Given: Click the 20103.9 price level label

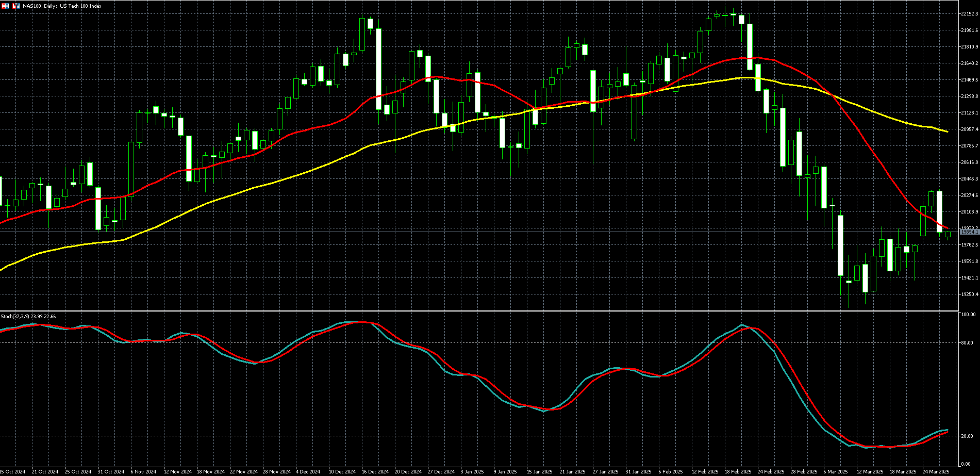Looking at the screenshot, I should click(969, 212).
